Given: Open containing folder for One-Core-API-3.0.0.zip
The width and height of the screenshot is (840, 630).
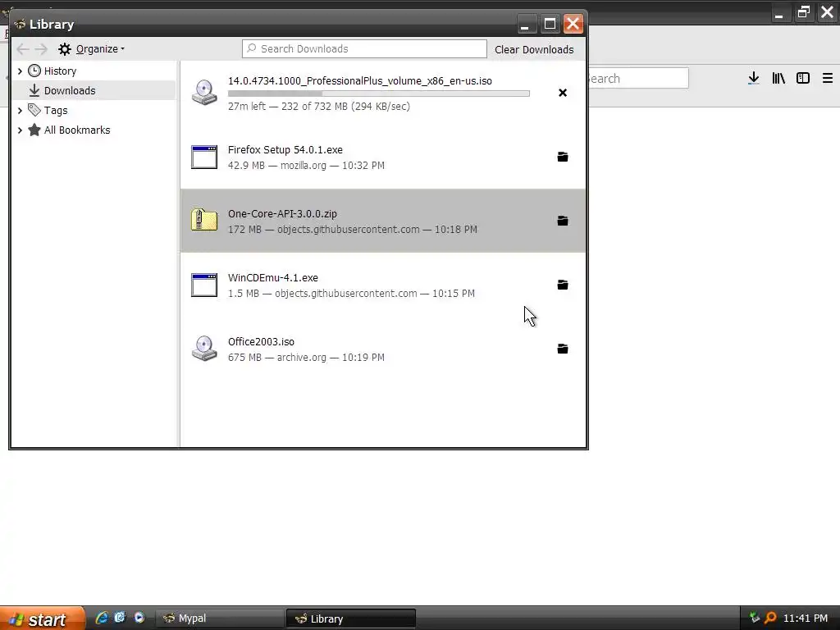Looking at the screenshot, I should coord(563,221).
